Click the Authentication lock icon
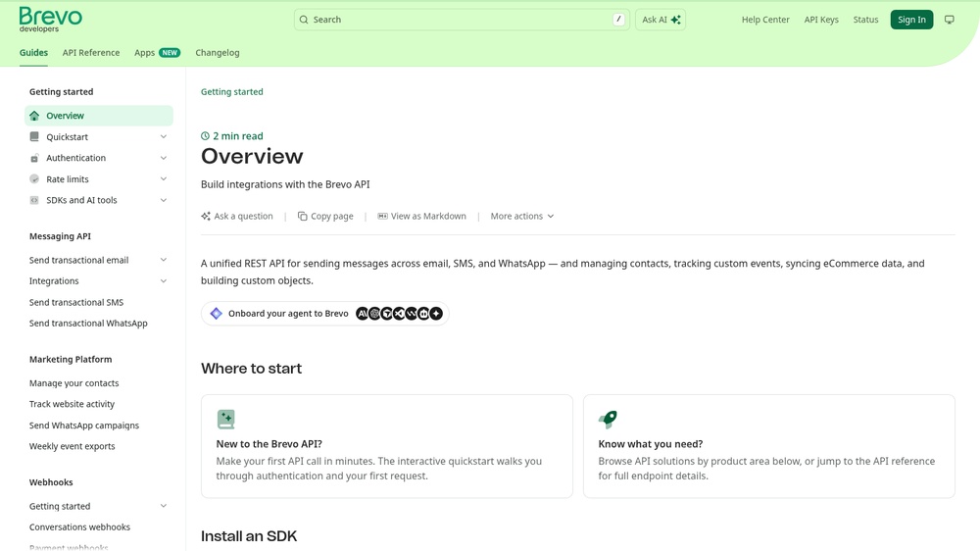 pyautogui.click(x=34, y=158)
